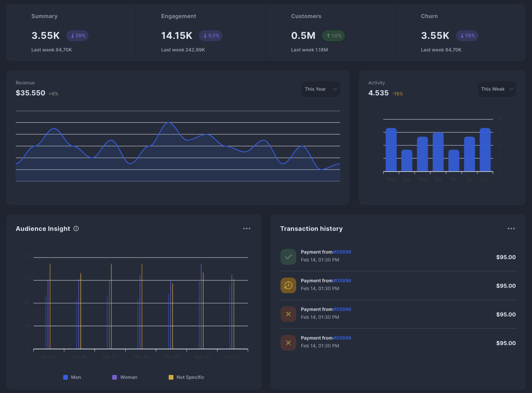Screen dimensions: 532x393
Task: Click the Customers 1,0% up-arrow badge
Action: click(x=333, y=36)
